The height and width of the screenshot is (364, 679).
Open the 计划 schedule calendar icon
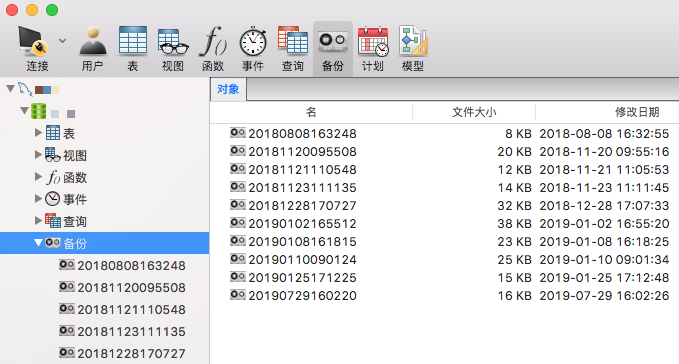pos(373,41)
